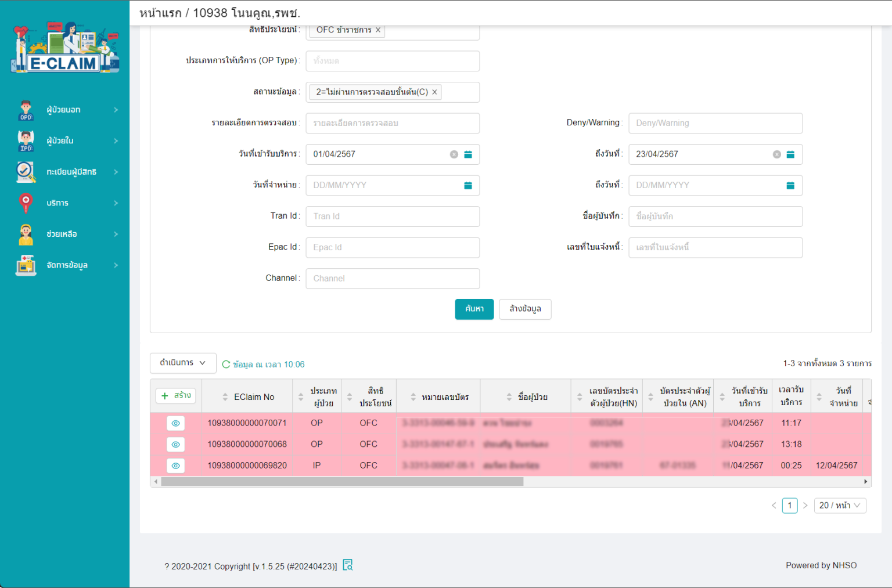Go to the next page with the arrow
The height and width of the screenshot is (588, 892).
click(805, 505)
